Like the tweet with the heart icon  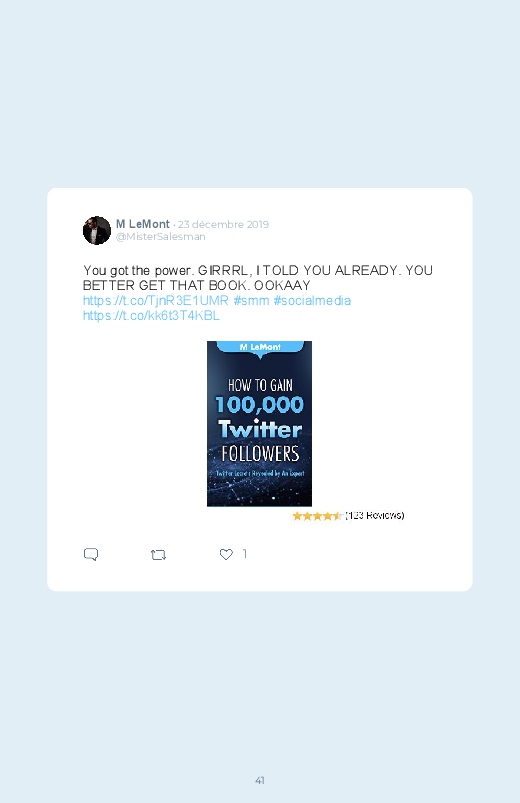(x=226, y=554)
